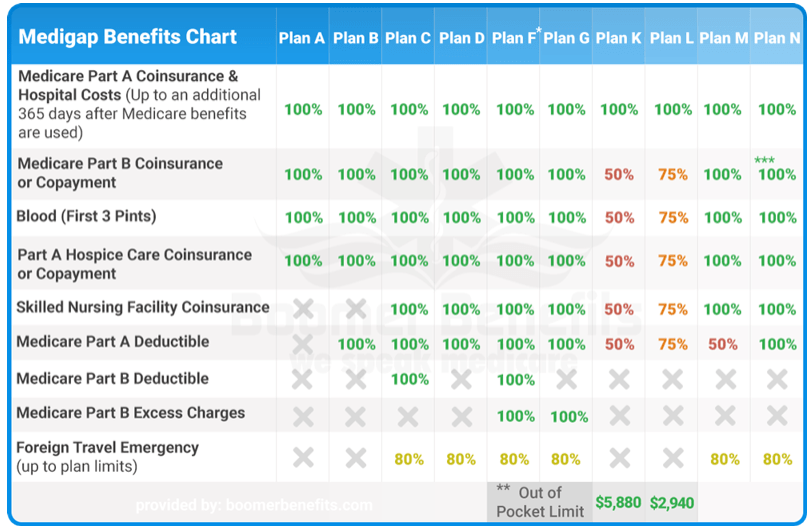Select Plan G's X for Part B Deductible
This screenshot has height=527, width=808.
tap(566, 380)
